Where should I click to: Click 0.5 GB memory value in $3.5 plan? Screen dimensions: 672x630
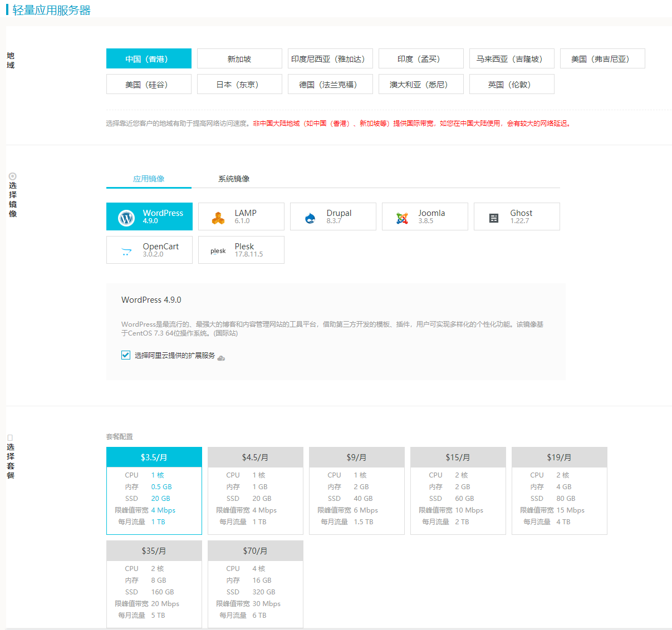[x=161, y=487]
